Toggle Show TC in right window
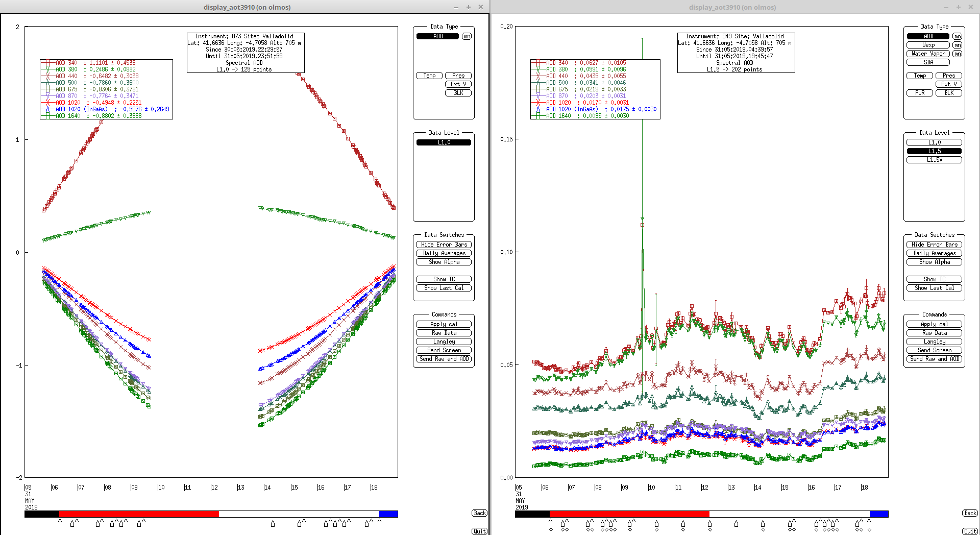980x535 pixels. [x=935, y=279]
